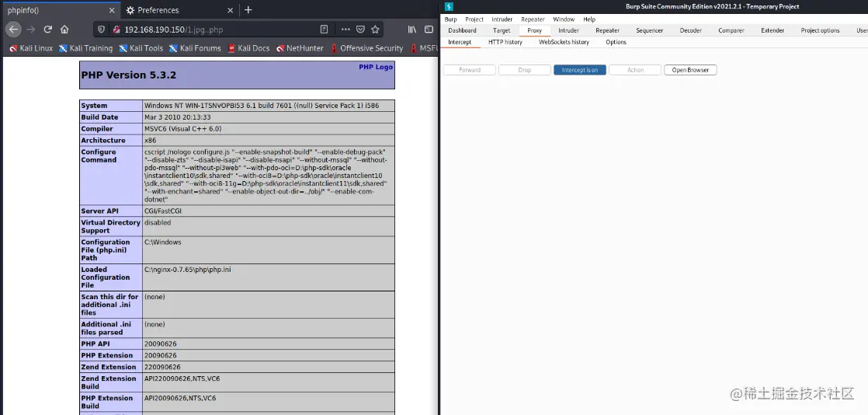
Task: Click the 'C:\nginx-0.7.65\php\php.ini' value
Action: pos(188,270)
